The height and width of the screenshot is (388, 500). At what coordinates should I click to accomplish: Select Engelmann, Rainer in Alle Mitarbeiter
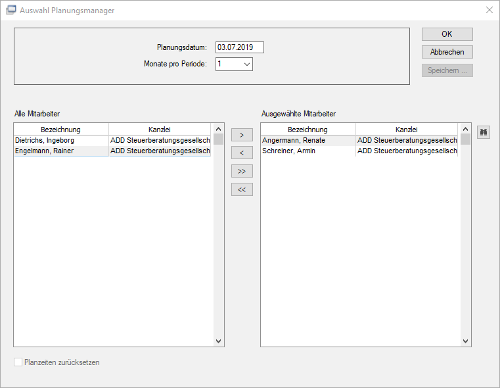tap(61, 151)
